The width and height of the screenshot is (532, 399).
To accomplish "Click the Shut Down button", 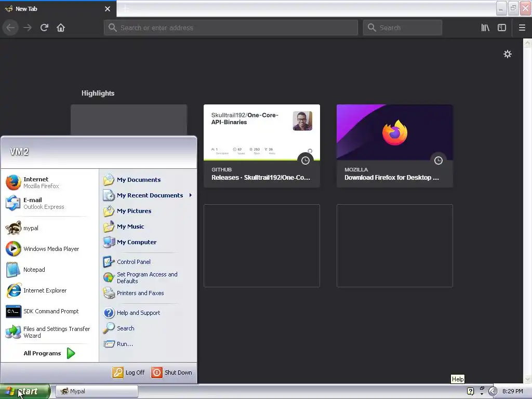I will click(x=171, y=373).
